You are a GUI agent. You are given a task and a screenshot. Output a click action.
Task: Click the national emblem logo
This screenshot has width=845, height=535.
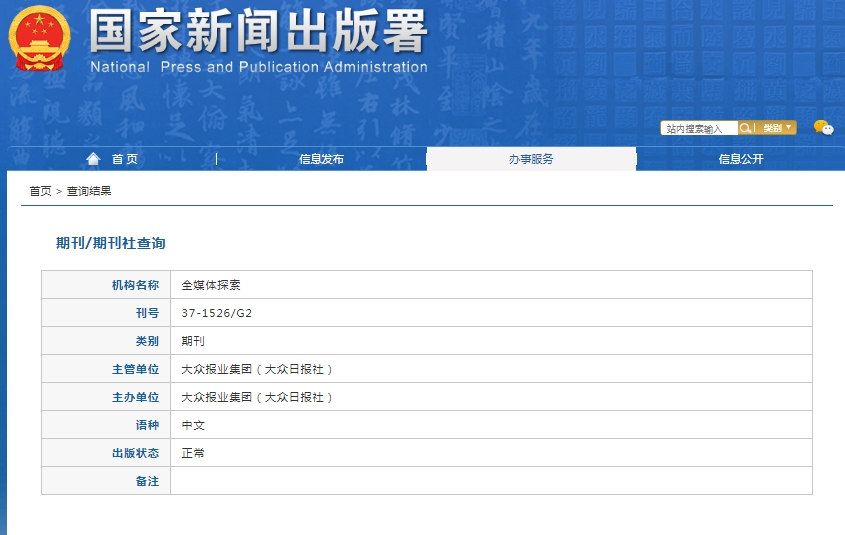pyautogui.click(x=41, y=38)
